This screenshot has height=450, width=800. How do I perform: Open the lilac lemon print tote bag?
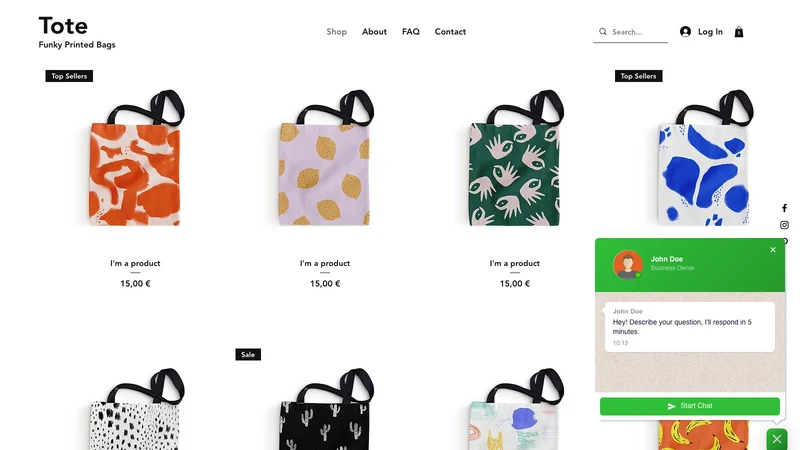pos(325,158)
